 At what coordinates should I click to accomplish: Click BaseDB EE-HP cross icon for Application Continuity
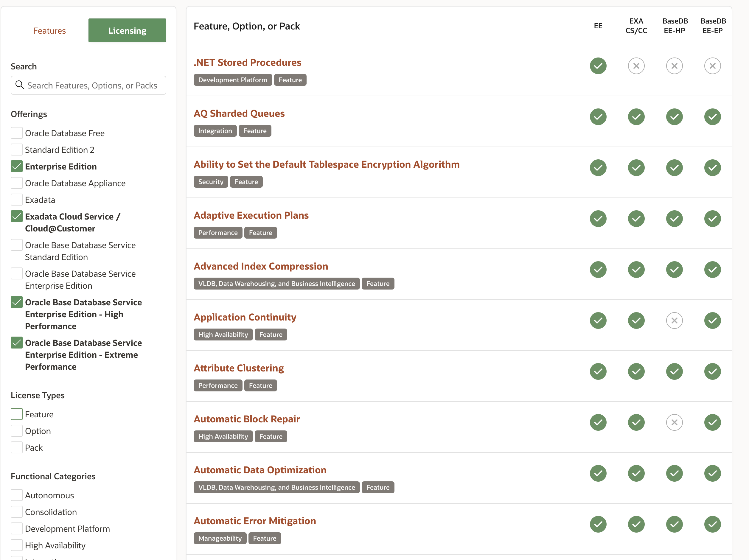(x=674, y=320)
